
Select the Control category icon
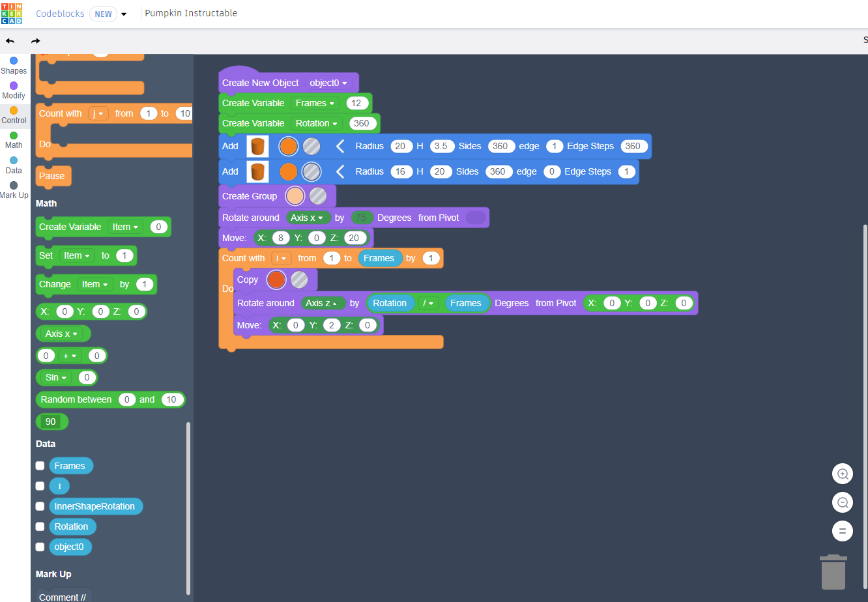coord(14,114)
